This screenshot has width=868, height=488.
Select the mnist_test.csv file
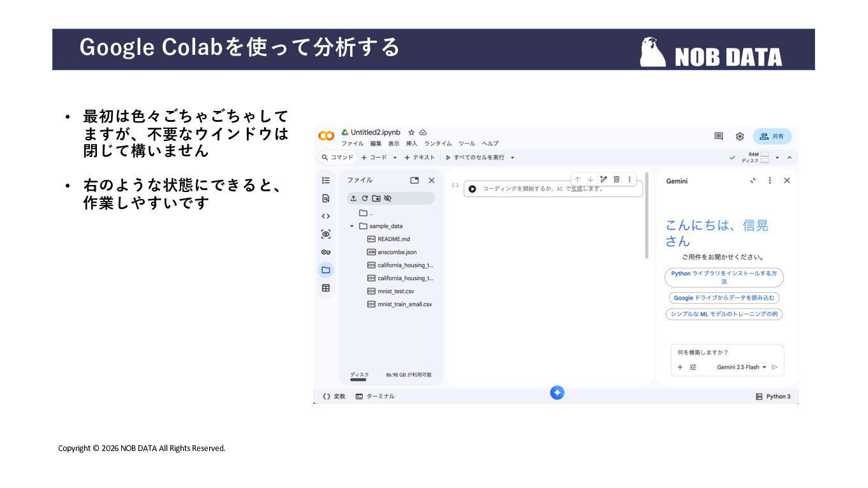pos(391,292)
